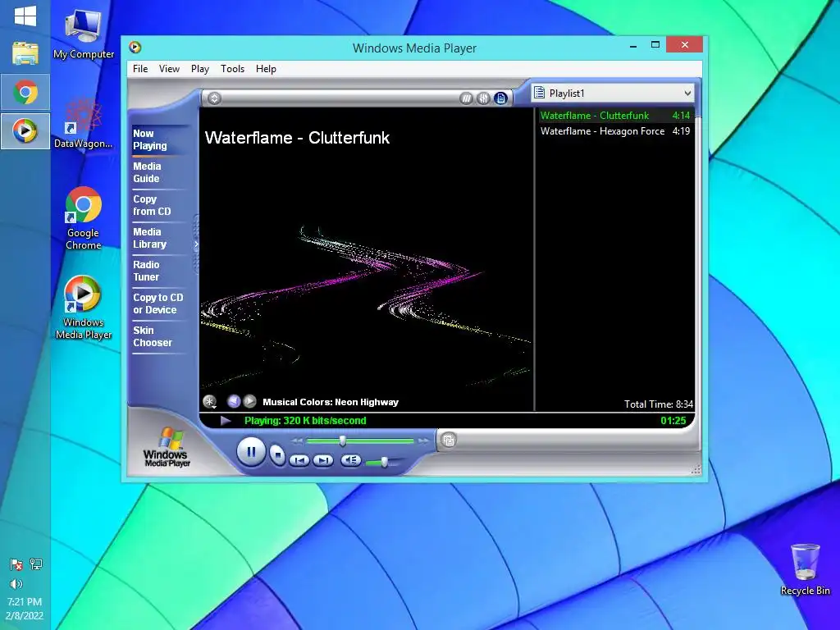Select Waterflame - Hexagon Force in the playlist
The height and width of the screenshot is (630, 840).
(614, 131)
